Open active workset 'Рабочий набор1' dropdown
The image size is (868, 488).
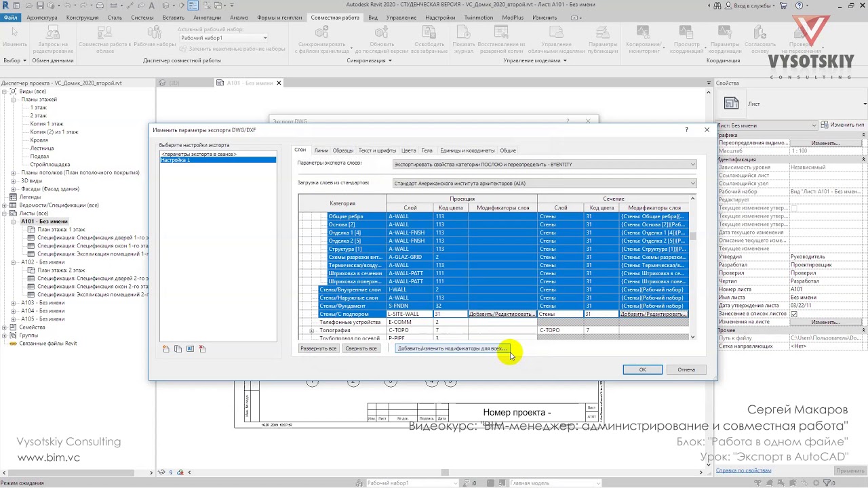coord(223,38)
